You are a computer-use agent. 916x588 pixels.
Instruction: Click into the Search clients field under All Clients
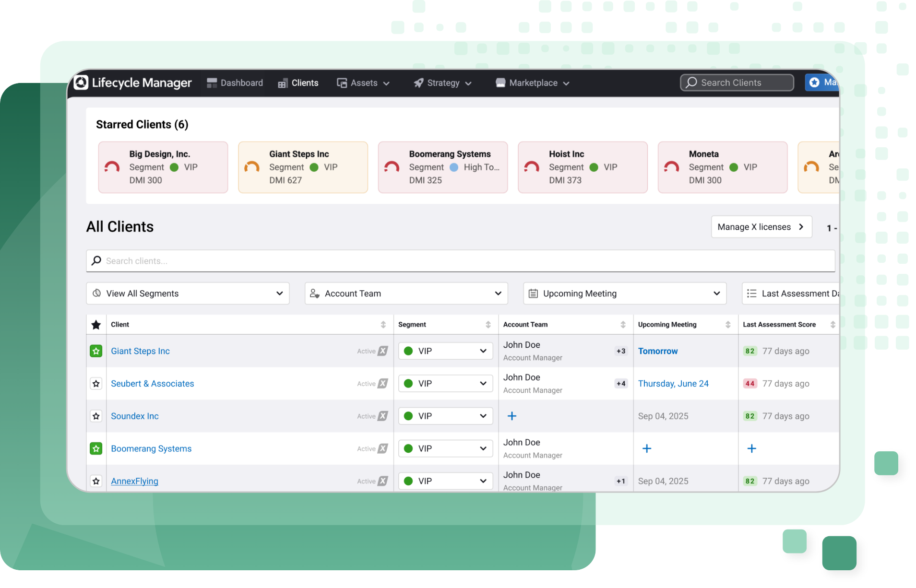pyautogui.click(x=461, y=261)
